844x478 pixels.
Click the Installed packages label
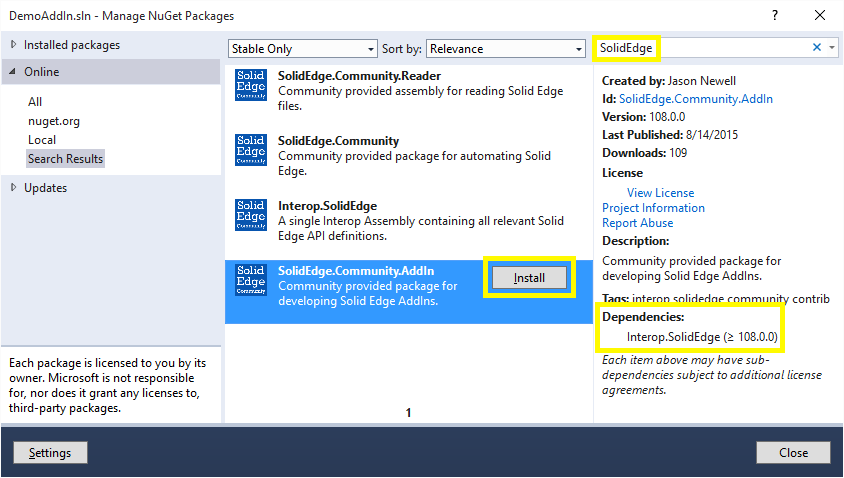72,45
